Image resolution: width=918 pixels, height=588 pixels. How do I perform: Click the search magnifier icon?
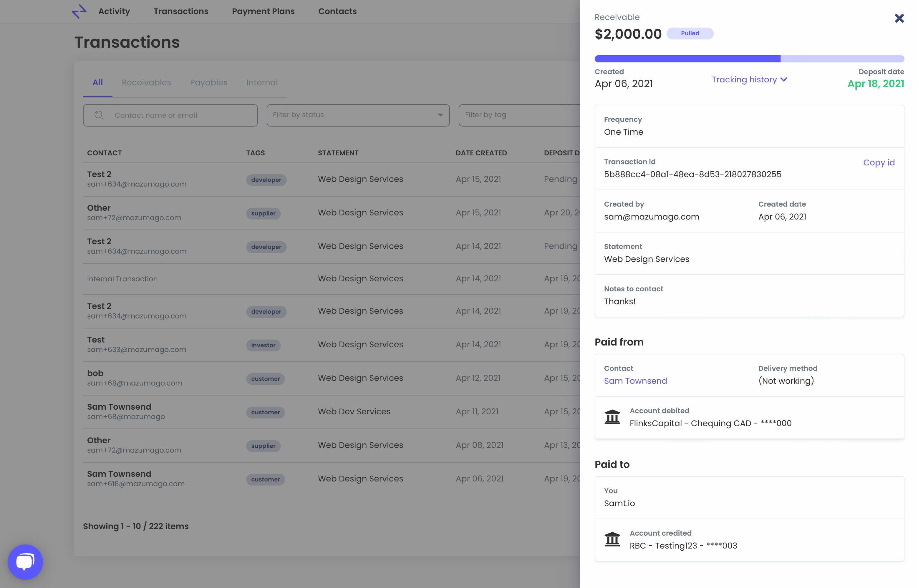tap(99, 115)
